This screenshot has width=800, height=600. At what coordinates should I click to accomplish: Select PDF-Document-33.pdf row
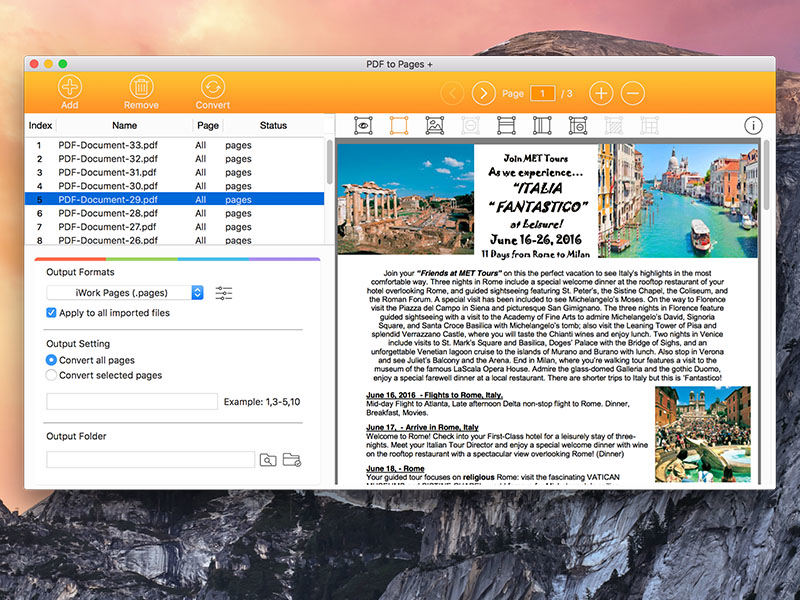pyautogui.click(x=174, y=145)
